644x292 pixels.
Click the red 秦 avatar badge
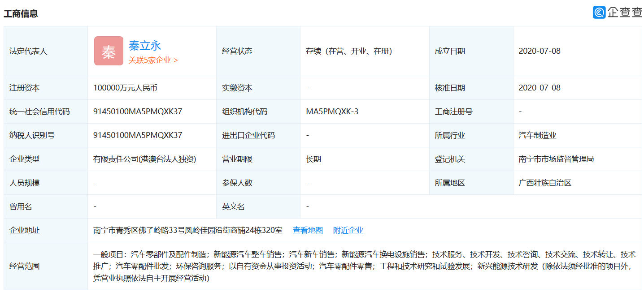(109, 51)
